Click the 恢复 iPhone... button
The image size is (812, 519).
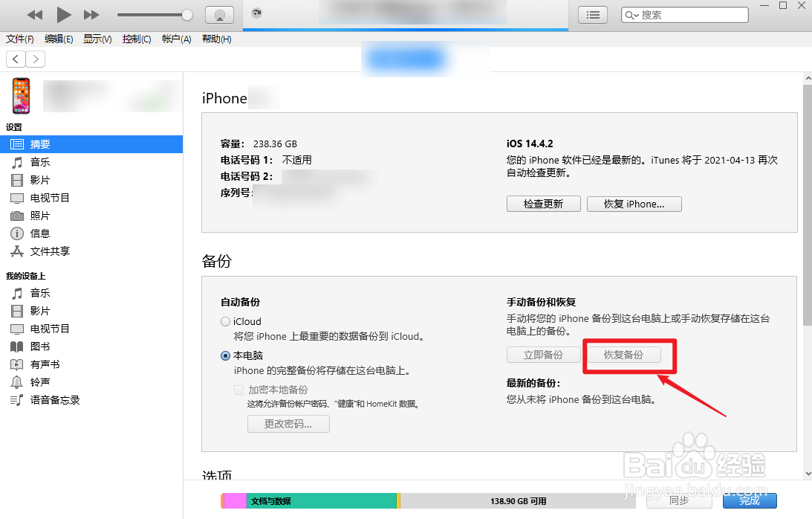(x=634, y=204)
